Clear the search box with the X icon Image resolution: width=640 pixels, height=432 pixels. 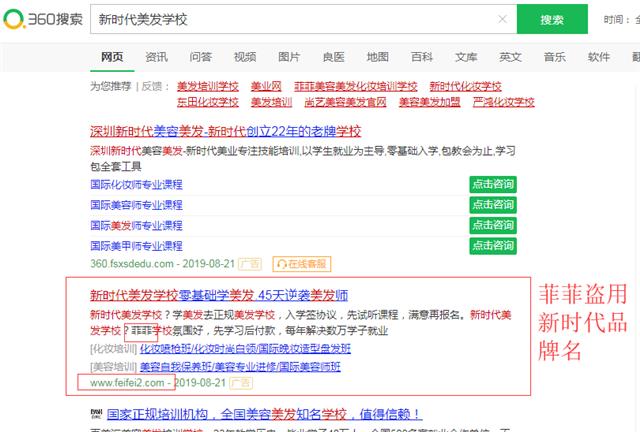pos(502,19)
